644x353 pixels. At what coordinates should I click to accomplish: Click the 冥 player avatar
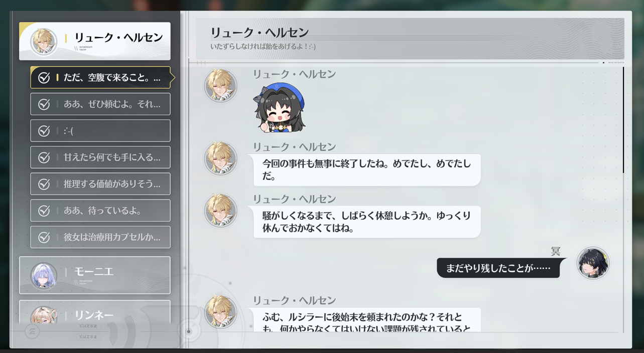click(593, 263)
